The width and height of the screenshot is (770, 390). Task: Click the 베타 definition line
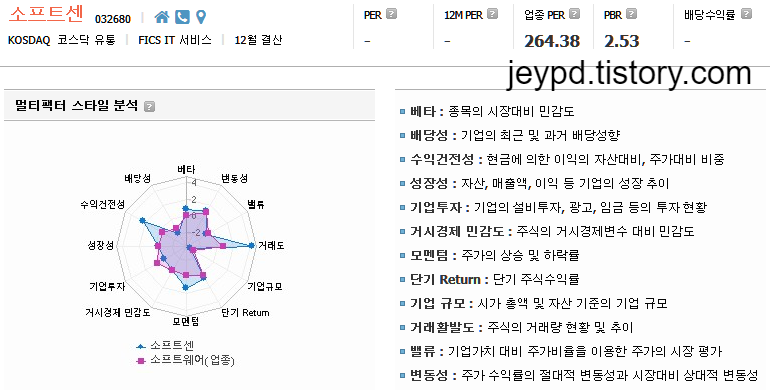pos(487,111)
